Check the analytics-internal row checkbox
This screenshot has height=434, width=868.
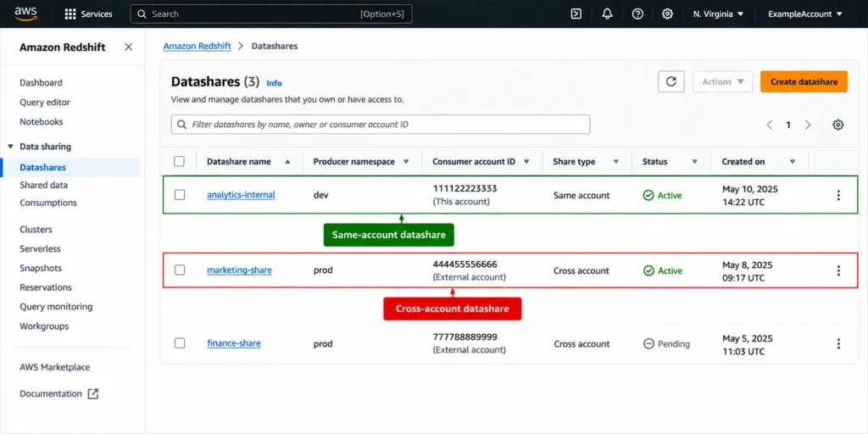[x=180, y=195]
